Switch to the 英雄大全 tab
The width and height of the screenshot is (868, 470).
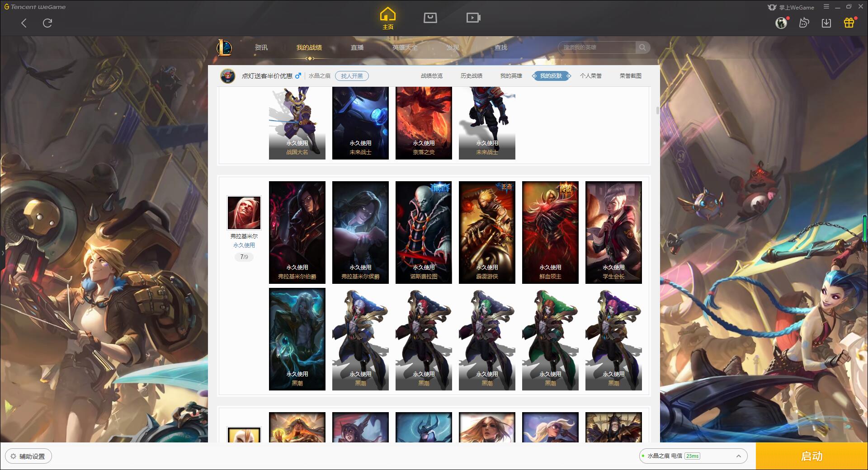click(405, 47)
